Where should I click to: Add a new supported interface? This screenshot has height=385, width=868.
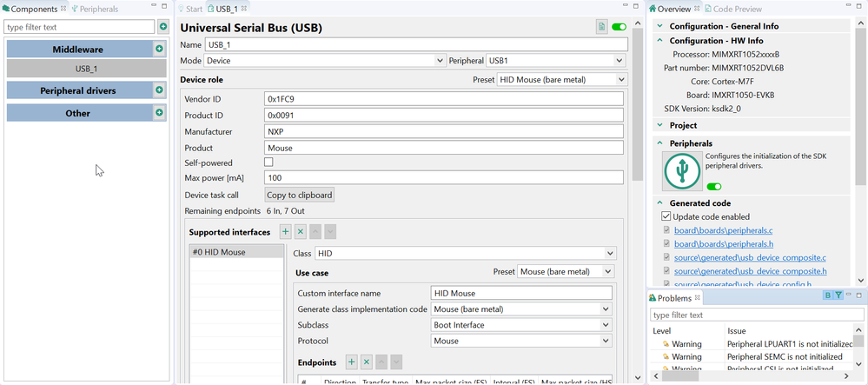coord(284,231)
